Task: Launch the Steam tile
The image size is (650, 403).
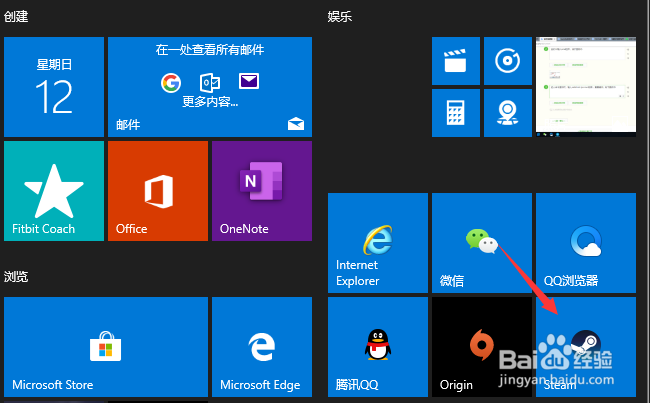Action: coord(586,347)
